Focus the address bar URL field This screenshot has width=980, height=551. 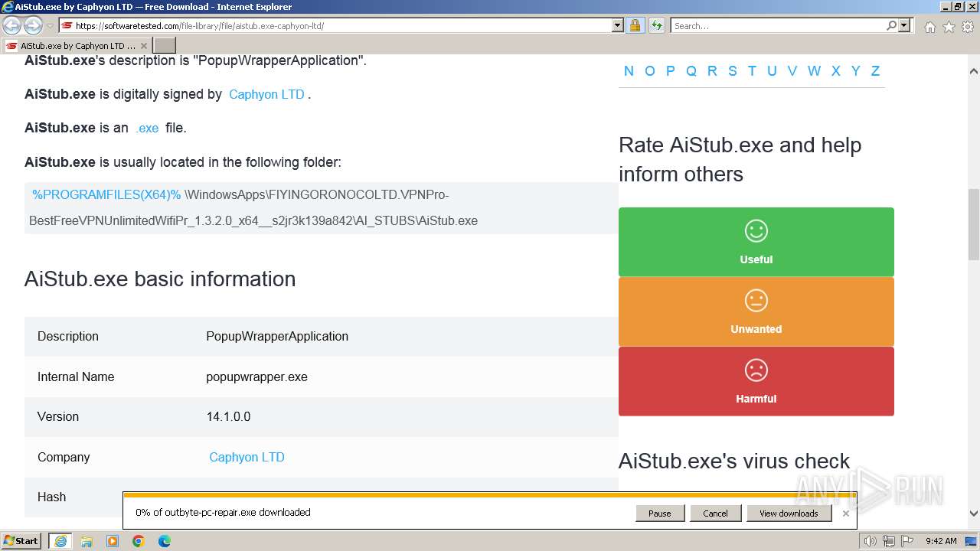pyautogui.click(x=337, y=25)
